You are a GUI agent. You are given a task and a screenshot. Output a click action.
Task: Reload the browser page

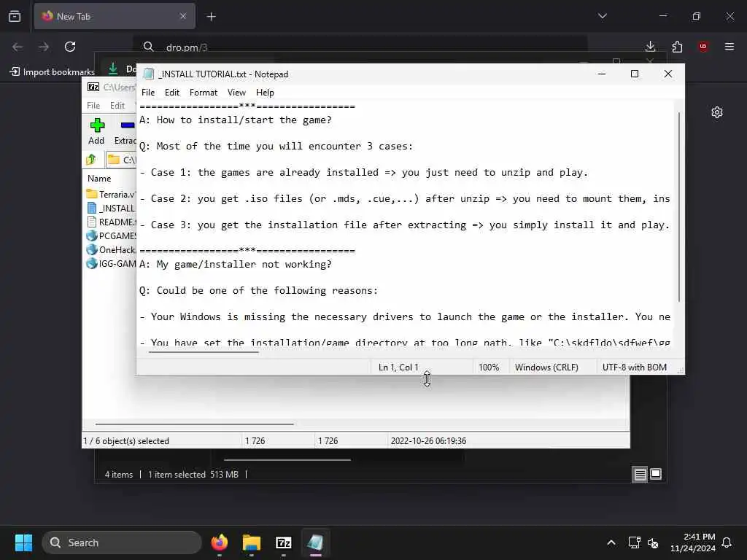70,47
